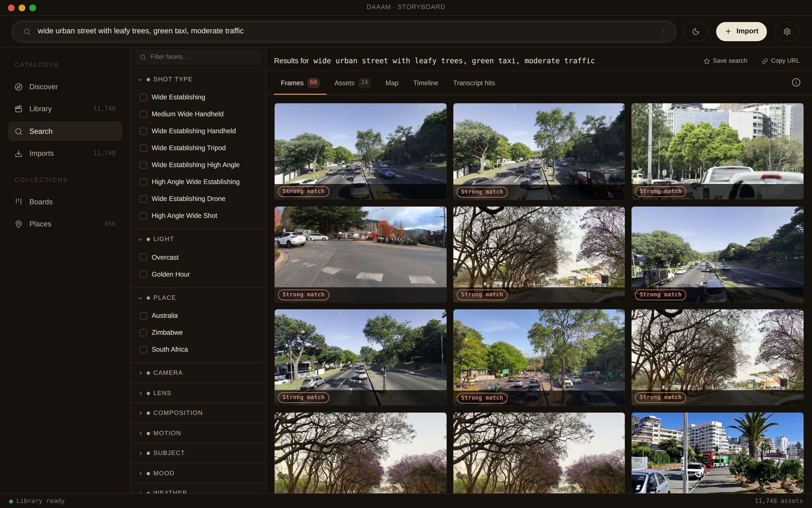
Task: Collapse the PLACE facet group
Action: 198,298
